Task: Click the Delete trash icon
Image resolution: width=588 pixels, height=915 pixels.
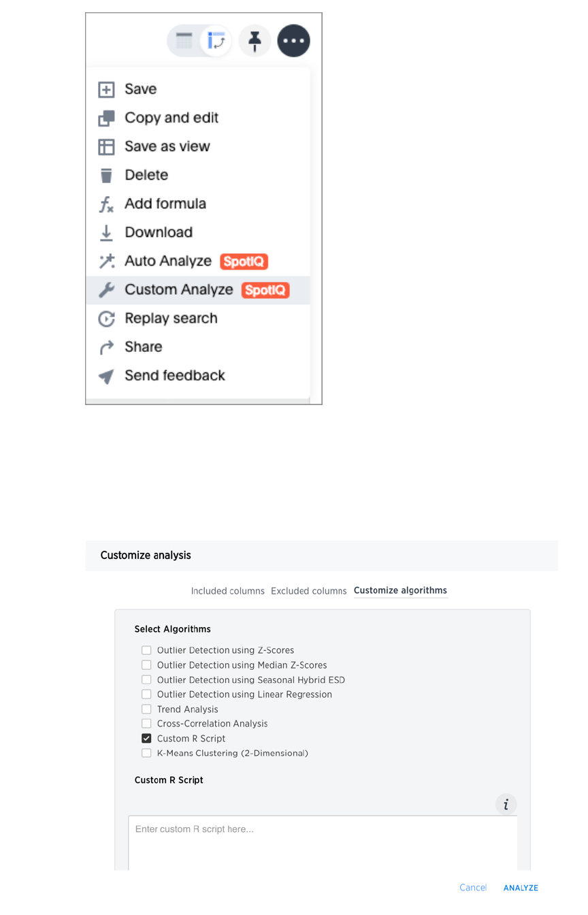Action: click(x=106, y=176)
